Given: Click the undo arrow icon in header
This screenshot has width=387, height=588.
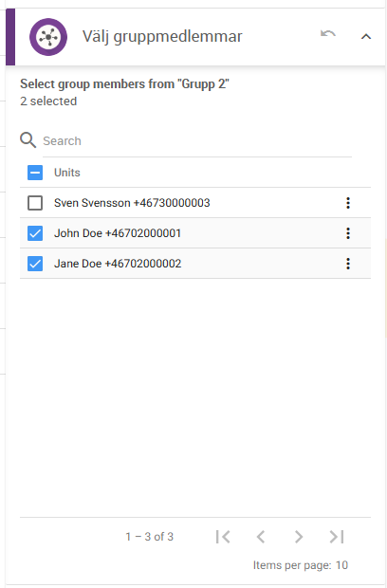Looking at the screenshot, I should click(328, 34).
